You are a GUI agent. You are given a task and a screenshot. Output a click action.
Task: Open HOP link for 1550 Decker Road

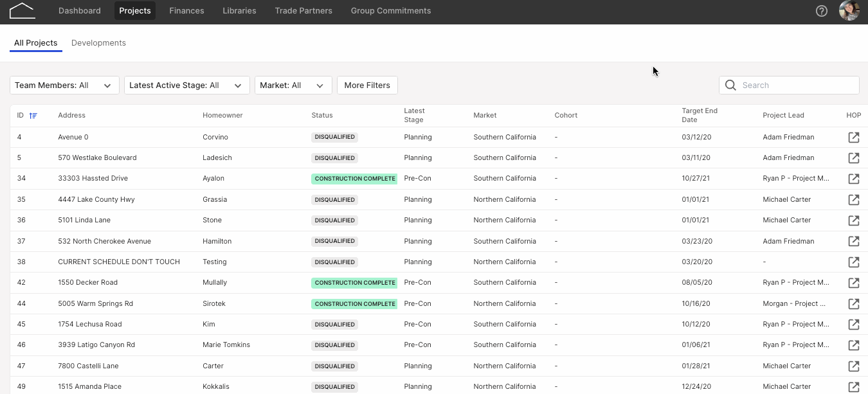coord(854,283)
